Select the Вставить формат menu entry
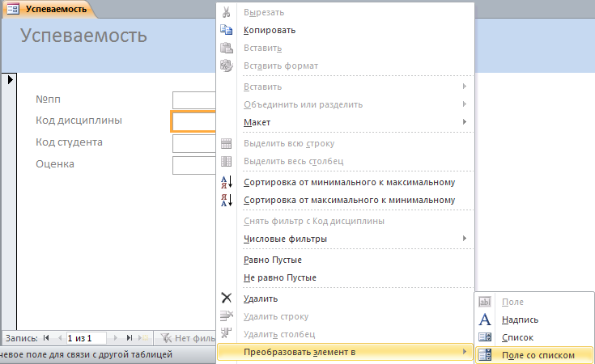This screenshot has height=364, width=595. tap(346, 66)
